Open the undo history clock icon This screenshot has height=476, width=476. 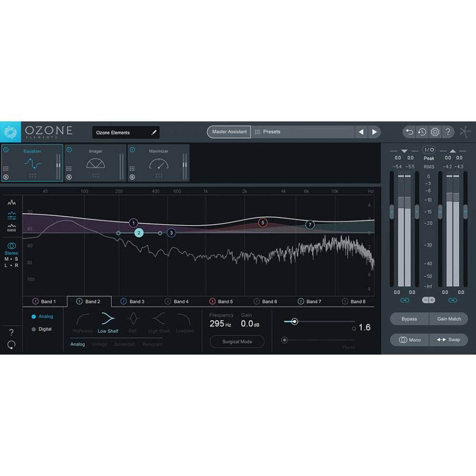point(422,132)
